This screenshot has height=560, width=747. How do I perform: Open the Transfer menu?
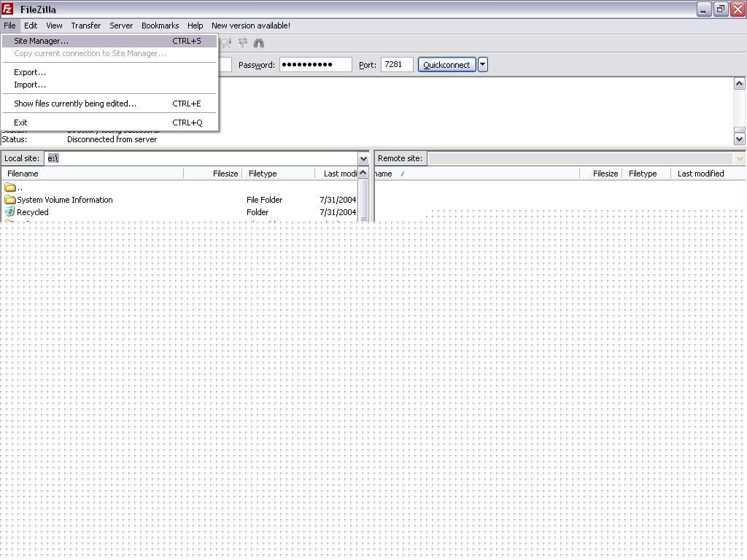pyautogui.click(x=86, y=26)
